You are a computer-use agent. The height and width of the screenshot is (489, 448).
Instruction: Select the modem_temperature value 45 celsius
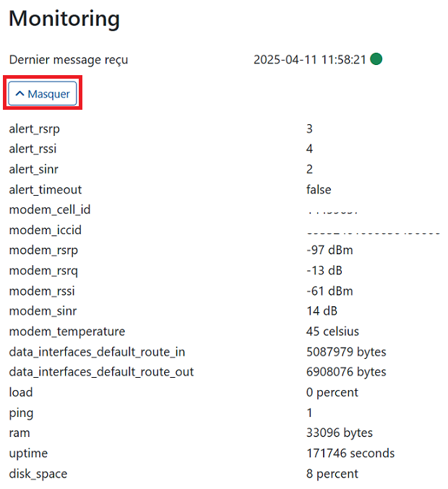pos(332,332)
